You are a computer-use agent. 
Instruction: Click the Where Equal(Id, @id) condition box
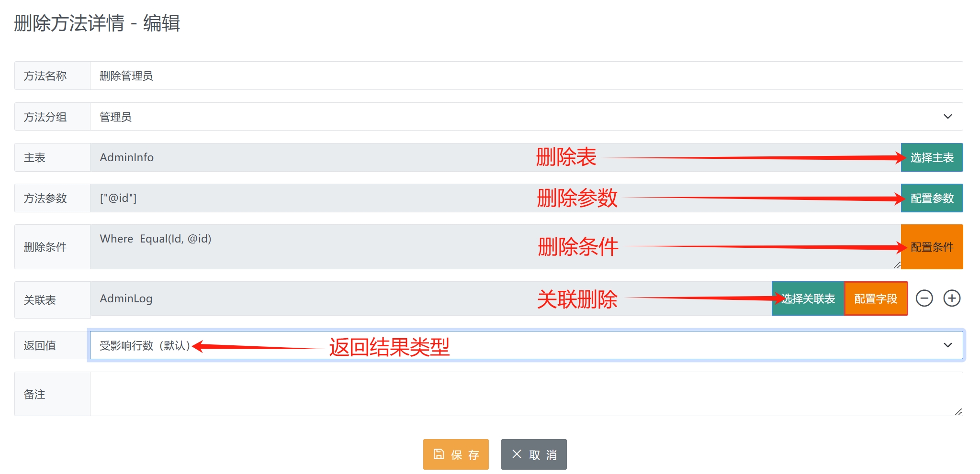(x=496, y=247)
